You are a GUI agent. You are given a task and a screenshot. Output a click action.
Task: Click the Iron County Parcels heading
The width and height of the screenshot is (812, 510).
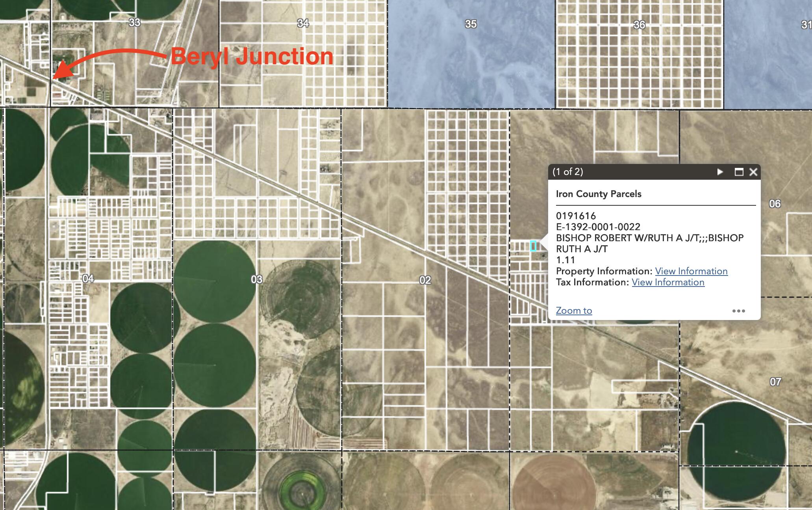(x=599, y=194)
